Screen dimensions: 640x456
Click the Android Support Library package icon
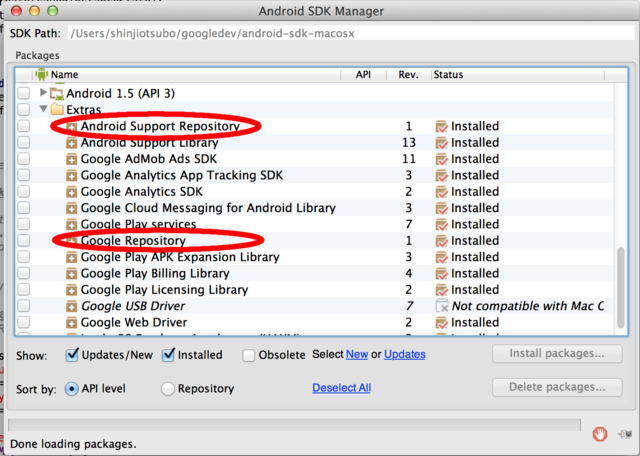(71, 143)
